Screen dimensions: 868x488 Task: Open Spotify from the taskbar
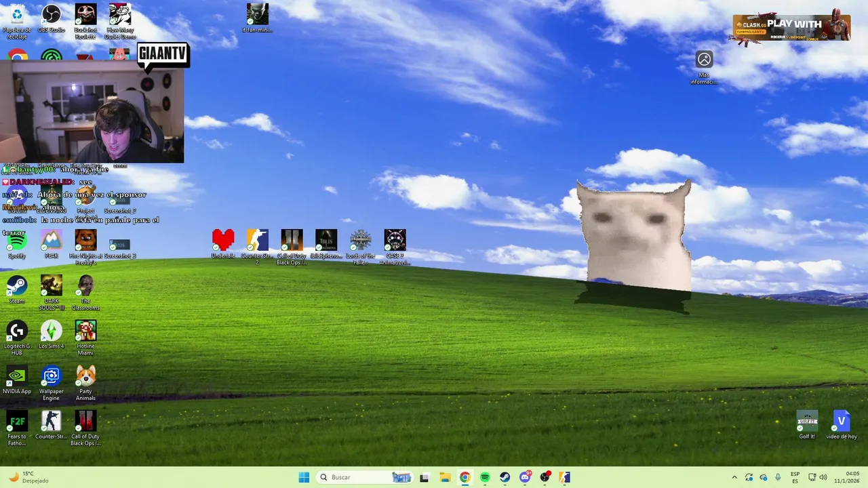click(485, 477)
